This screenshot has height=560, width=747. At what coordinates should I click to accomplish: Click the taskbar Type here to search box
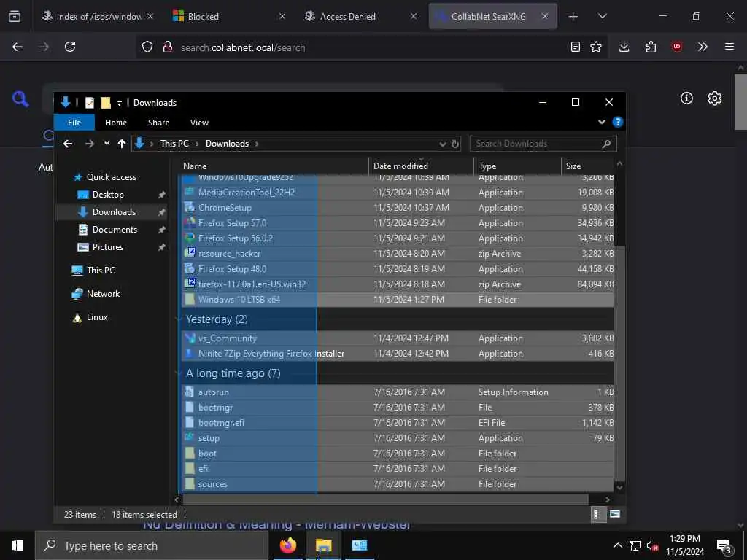[152, 545]
